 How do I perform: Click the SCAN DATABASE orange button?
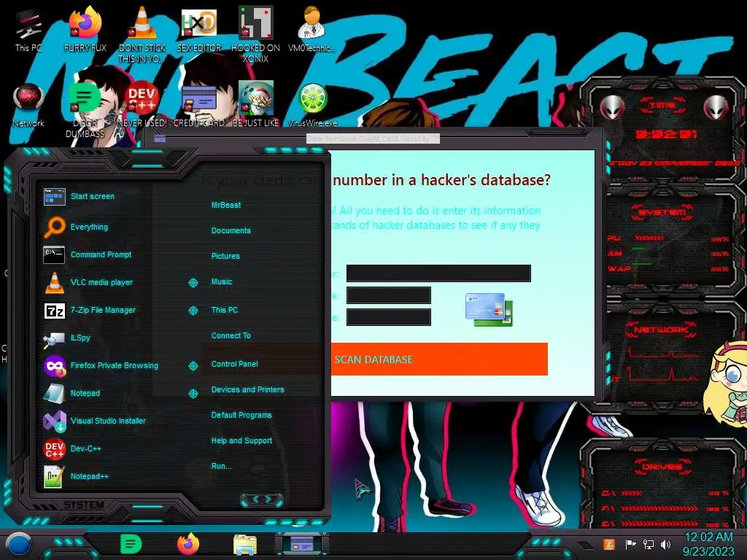[x=439, y=359]
